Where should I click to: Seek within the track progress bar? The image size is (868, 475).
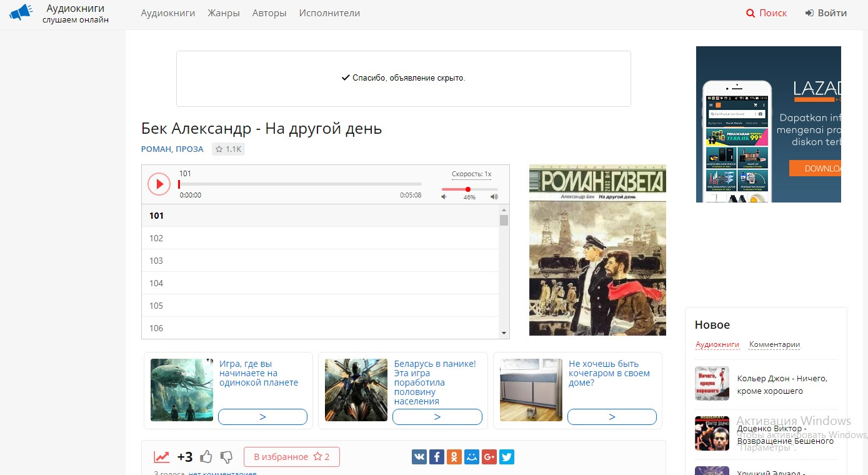[300, 184]
